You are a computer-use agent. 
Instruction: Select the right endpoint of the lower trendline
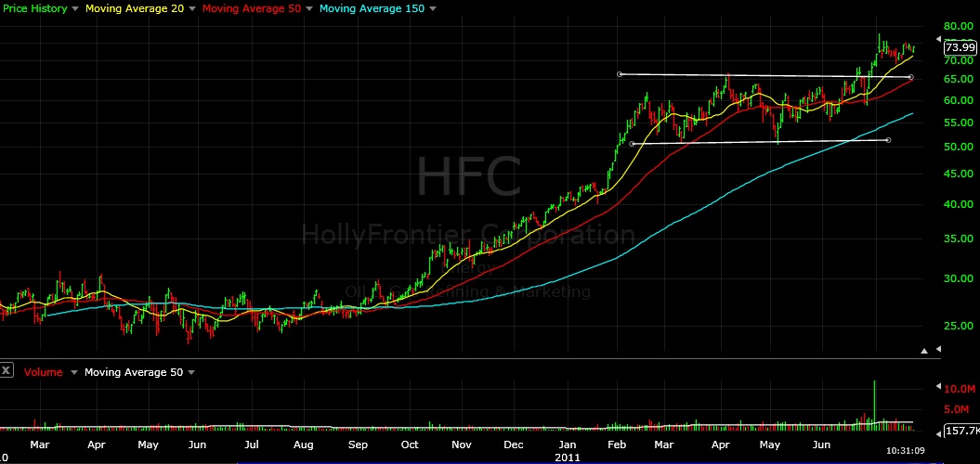(x=888, y=140)
